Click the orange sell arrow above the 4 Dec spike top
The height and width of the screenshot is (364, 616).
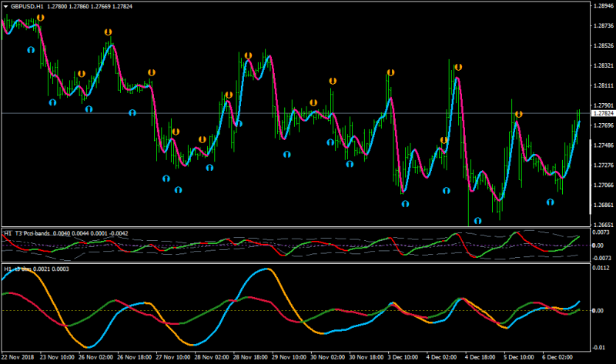(x=458, y=67)
